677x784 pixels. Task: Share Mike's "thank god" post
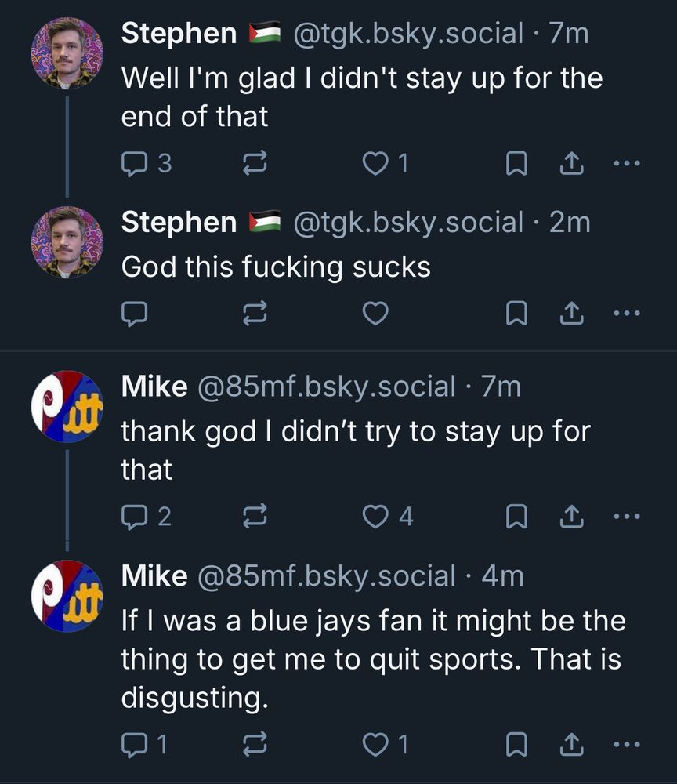572,516
